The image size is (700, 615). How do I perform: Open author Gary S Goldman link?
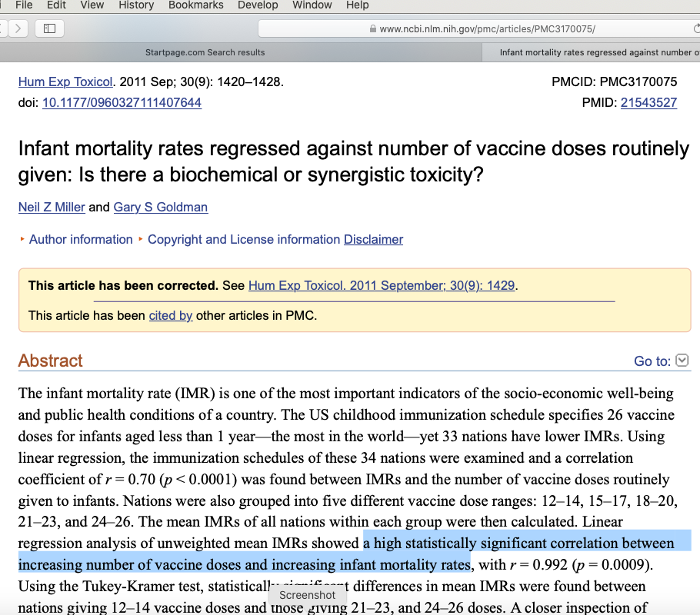161,207
